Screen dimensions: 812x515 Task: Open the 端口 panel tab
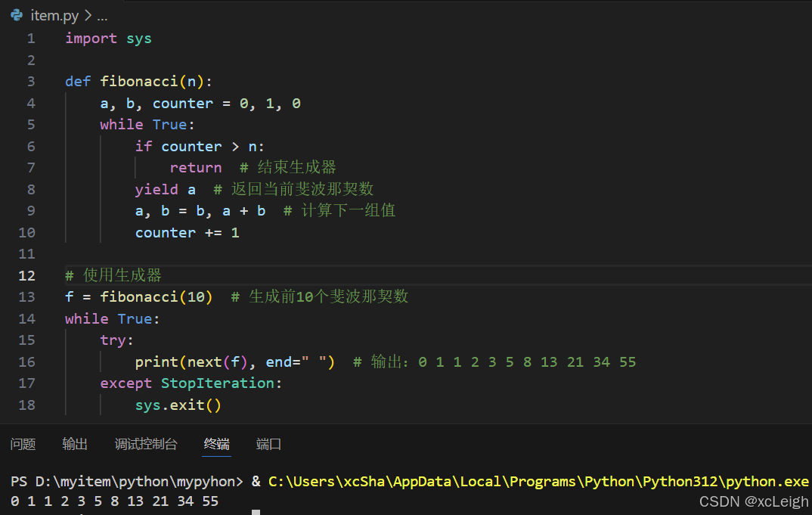point(268,444)
